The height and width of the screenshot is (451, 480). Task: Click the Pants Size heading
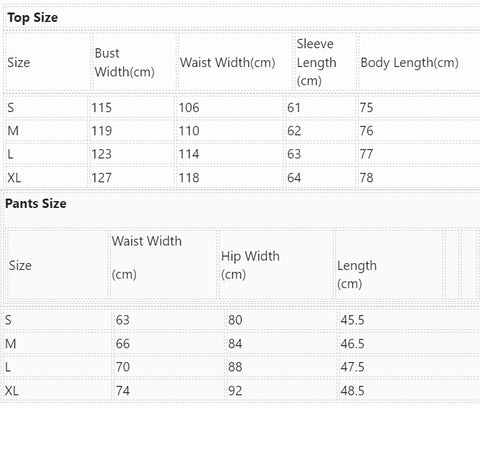[36, 203]
